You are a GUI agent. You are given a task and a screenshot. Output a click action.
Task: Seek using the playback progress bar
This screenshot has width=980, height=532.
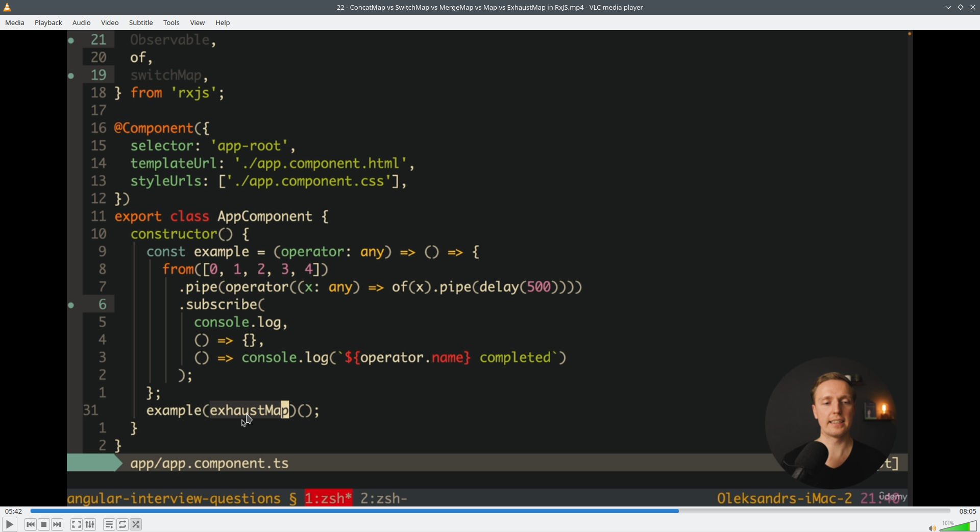point(490,511)
